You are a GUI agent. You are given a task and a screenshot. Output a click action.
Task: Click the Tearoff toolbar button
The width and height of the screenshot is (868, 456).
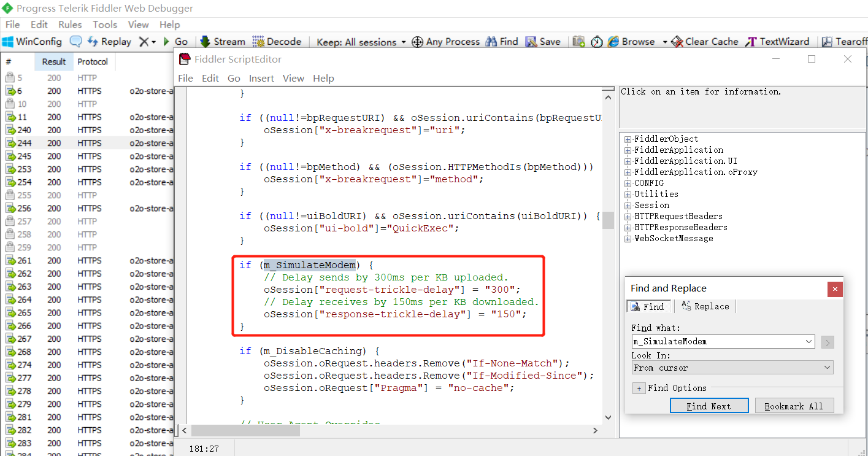(845, 42)
